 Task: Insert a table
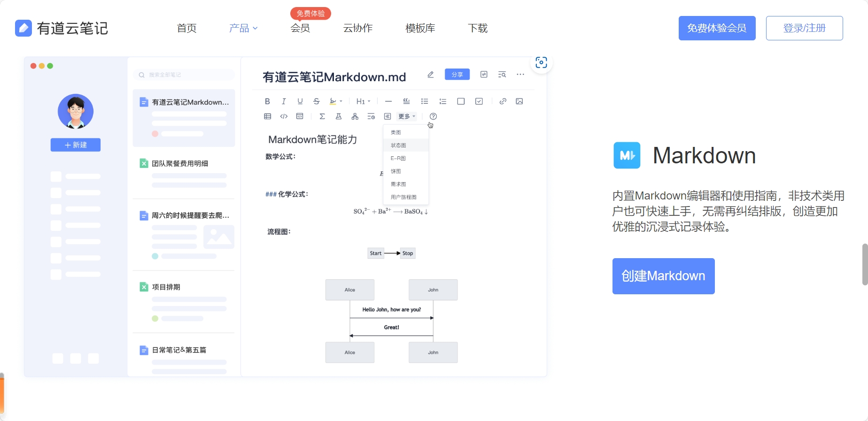[268, 116]
